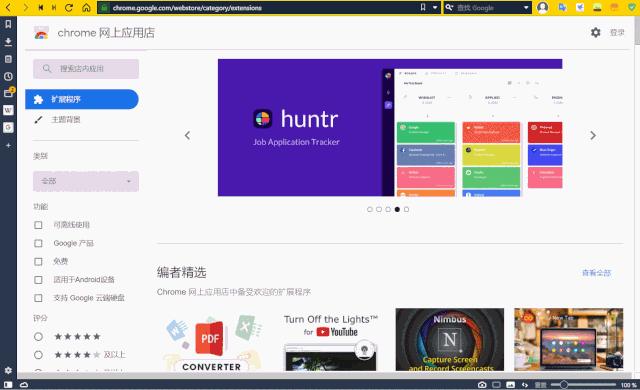The image size is (640, 390).
Task: Jump to first carousel dot
Action: pyautogui.click(x=370, y=209)
